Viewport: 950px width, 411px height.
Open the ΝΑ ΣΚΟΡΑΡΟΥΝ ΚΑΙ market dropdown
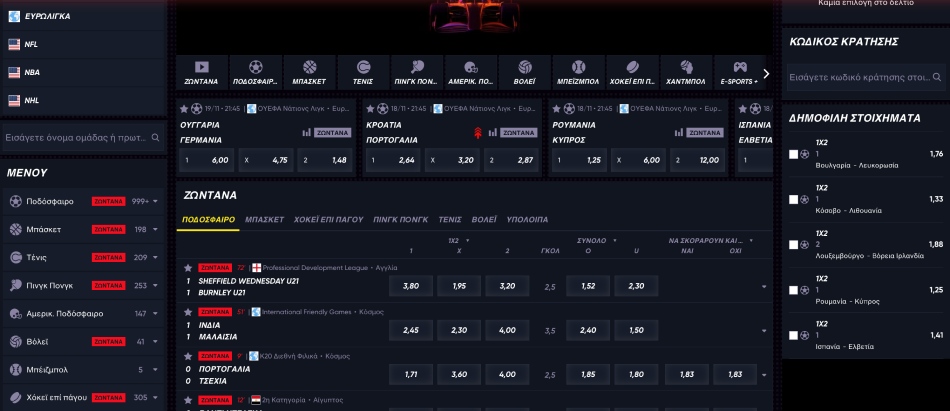pyautogui.click(x=711, y=241)
